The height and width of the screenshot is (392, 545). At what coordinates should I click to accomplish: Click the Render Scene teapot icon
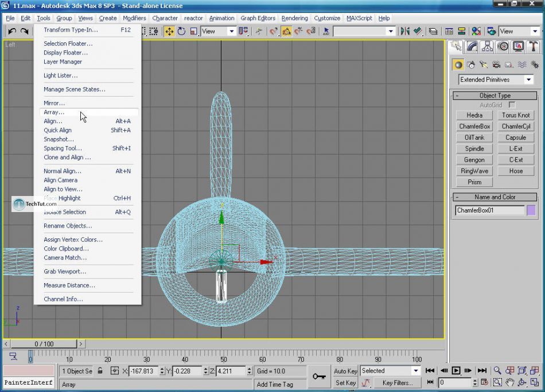[x=491, y=32]
